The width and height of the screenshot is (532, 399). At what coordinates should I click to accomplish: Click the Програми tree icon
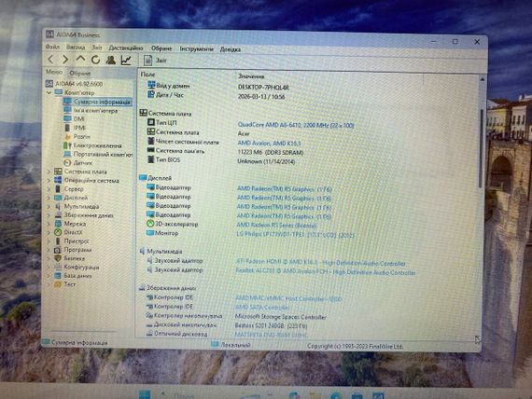(58, 250)
